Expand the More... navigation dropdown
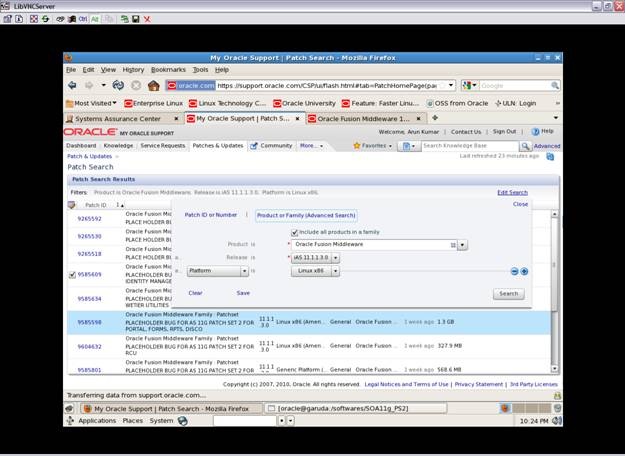The width and height of the screenshot is (625, 456). pos(311,146)
